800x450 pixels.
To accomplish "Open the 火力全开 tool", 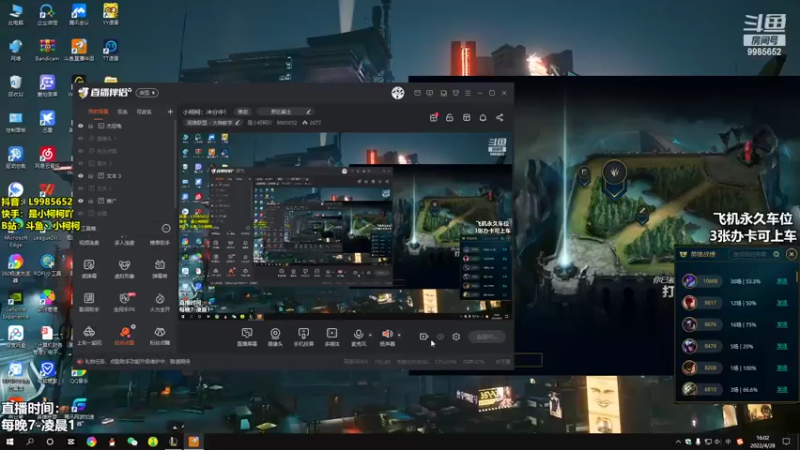I will pos(160,302).
